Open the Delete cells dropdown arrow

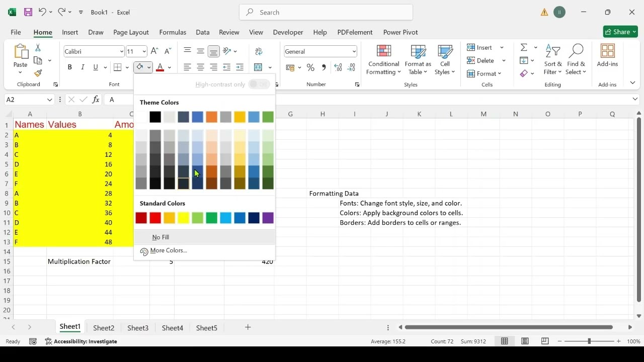click(504, 61)
